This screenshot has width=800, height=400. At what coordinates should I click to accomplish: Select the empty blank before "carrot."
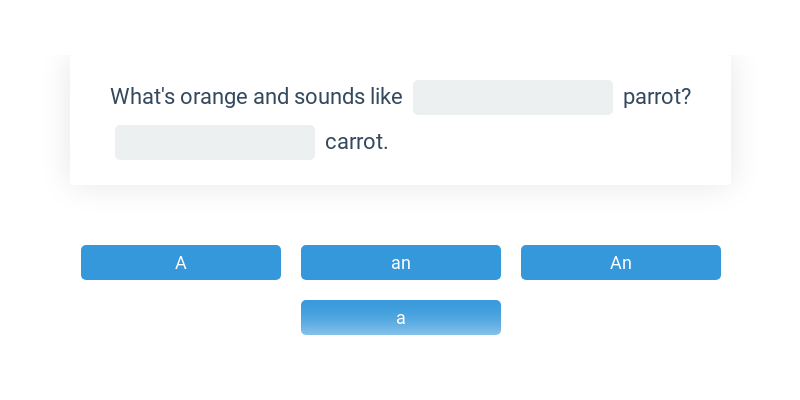[x=215, y=142]
